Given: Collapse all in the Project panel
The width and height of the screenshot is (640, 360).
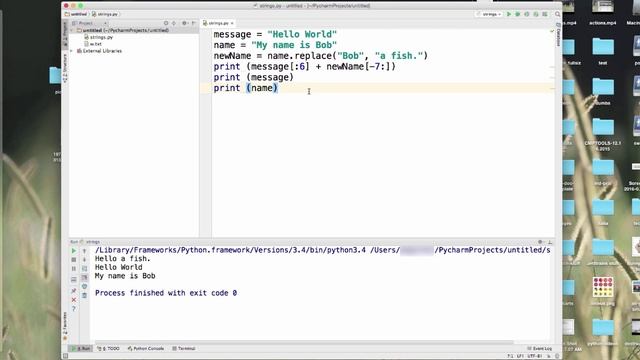Looking at the screenshot, I should tap(174, 23).
